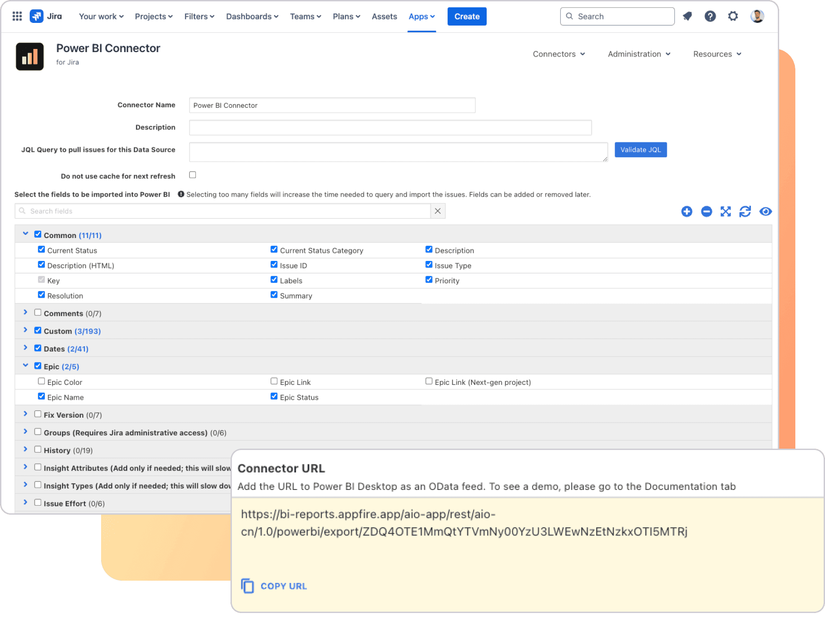This screenshot has width=825, height=644.
Task: Uncheck the Labels field
Action: (x=274, y=279)
